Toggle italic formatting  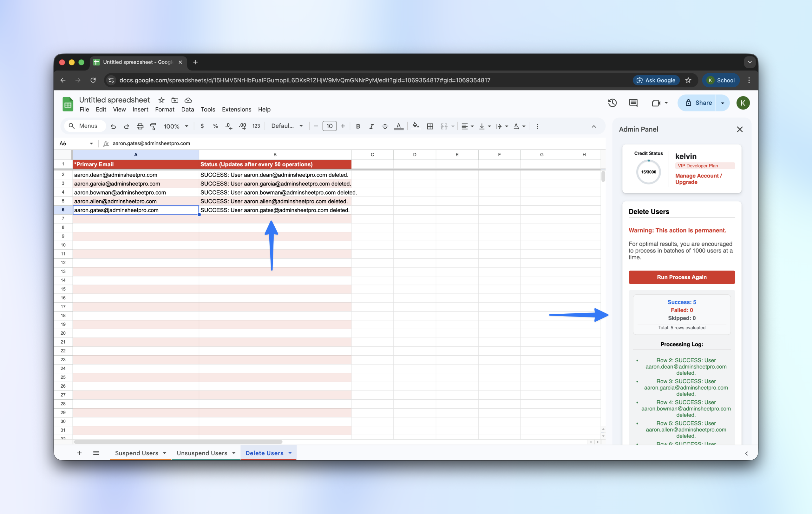[371, 126]
